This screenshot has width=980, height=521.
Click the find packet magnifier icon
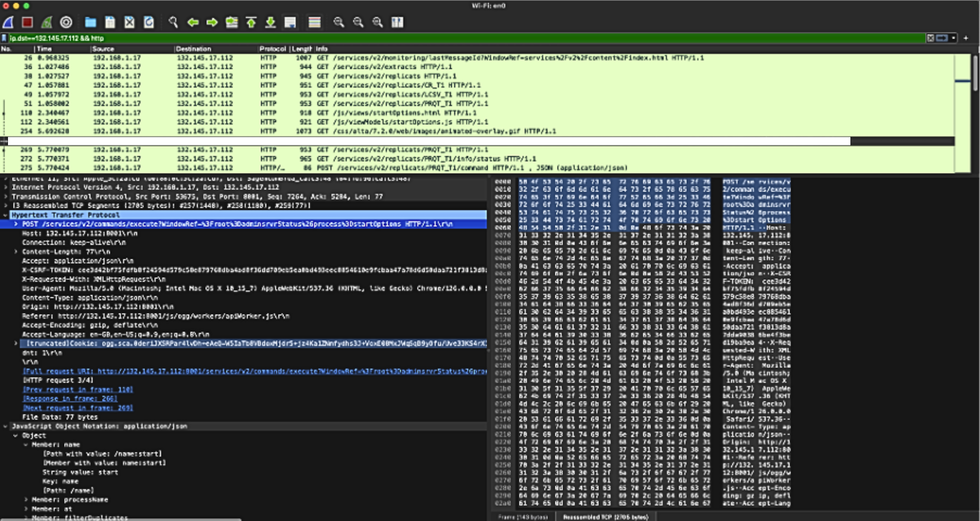(173, 22)
